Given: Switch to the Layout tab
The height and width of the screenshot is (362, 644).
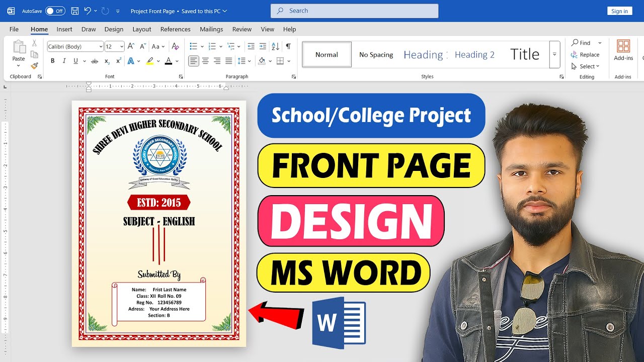Looking at the screenshot, I should tap(142, 29).
